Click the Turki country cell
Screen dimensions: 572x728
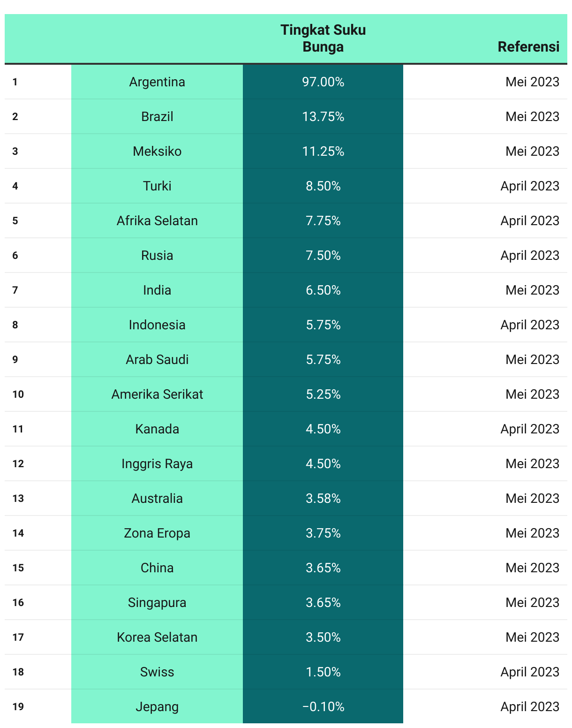pos(157,186)
